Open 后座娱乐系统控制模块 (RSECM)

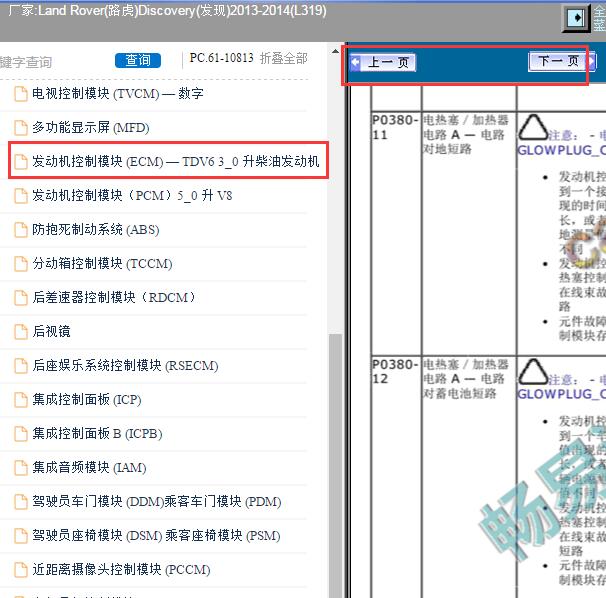coord(125,366)
